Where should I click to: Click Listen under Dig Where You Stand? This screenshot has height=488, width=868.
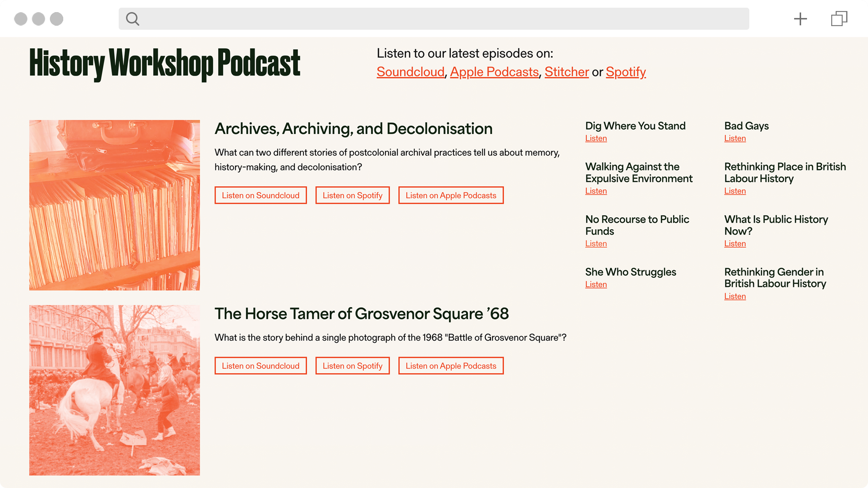pos(596,138)
